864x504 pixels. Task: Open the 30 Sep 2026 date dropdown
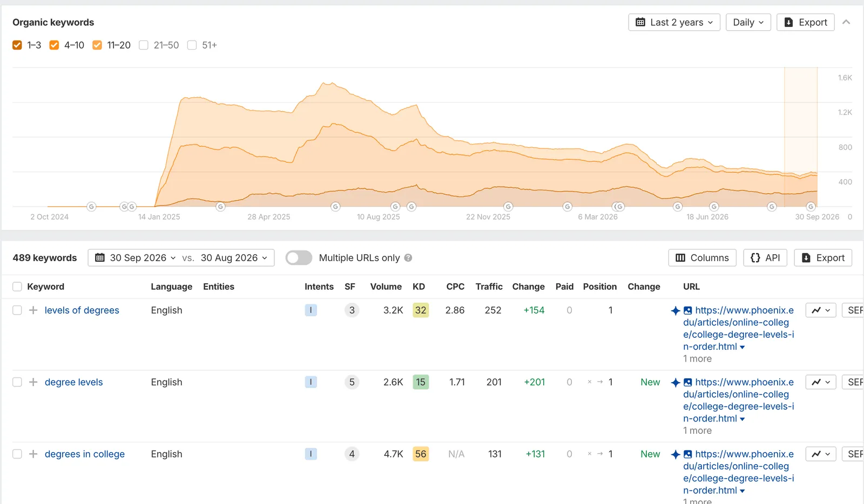[135, 258]
